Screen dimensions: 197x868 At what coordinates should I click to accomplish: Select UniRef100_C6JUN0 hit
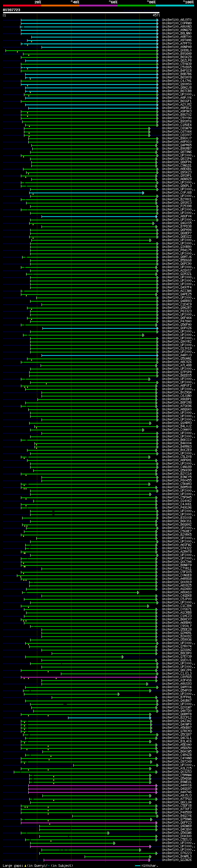pos(177,396)
